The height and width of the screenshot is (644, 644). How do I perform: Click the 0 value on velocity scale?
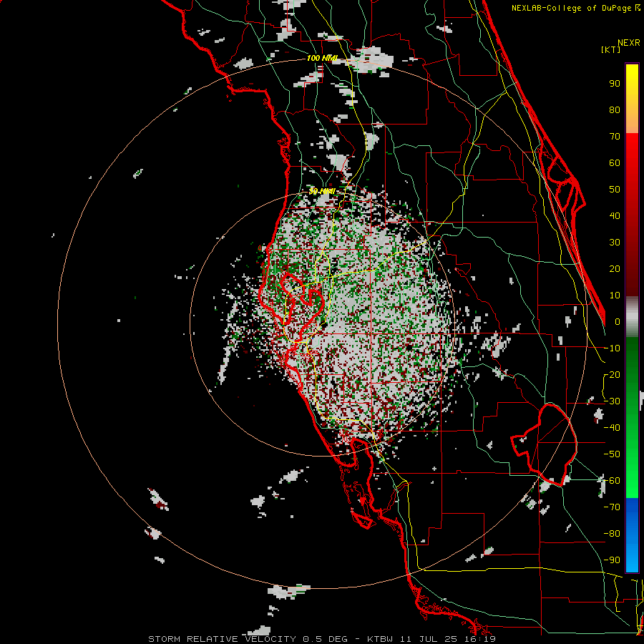click(618, 321)
